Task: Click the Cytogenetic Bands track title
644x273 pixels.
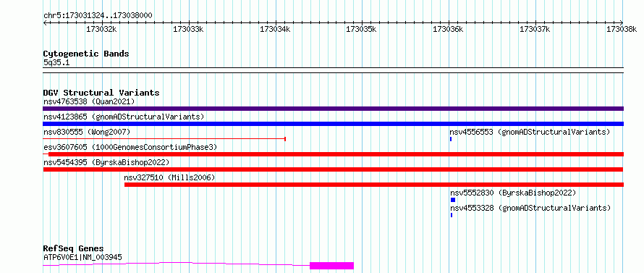Action: (x=86, y=54)
